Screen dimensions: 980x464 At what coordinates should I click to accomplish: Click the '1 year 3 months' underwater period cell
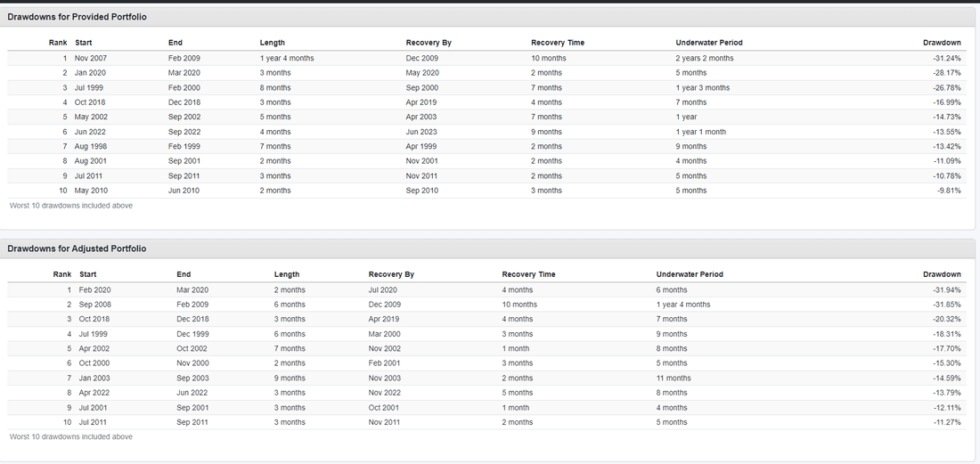tap(703, 87)
